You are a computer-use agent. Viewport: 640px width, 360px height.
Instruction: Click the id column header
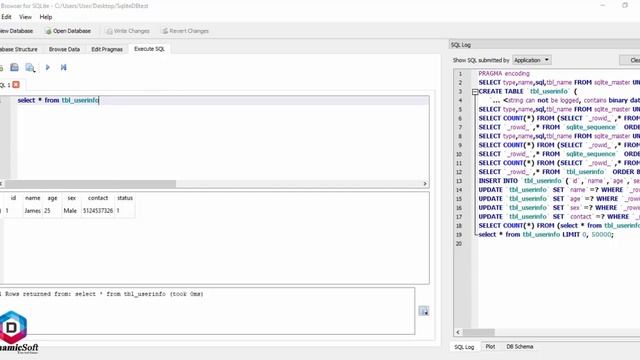click(x=13, y=198)
